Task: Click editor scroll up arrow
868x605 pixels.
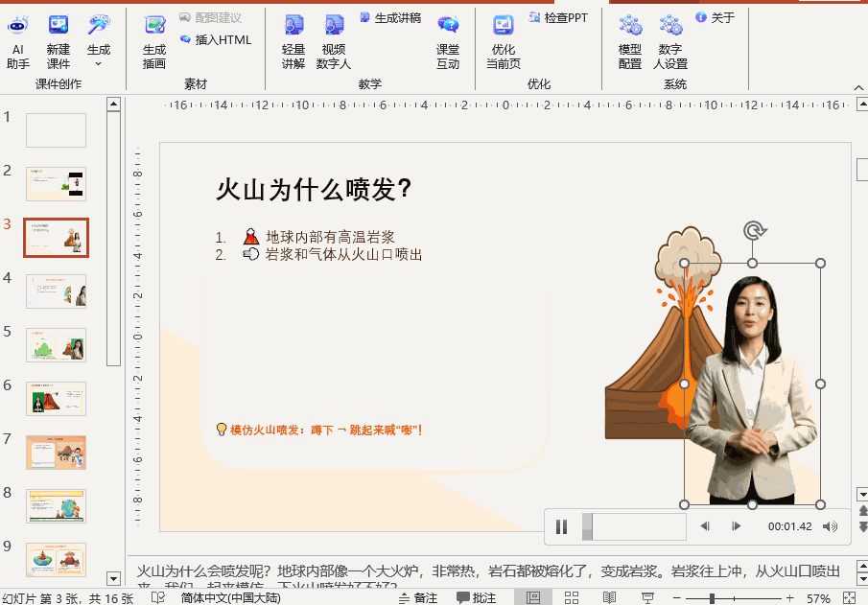Action: pos(862,105)
